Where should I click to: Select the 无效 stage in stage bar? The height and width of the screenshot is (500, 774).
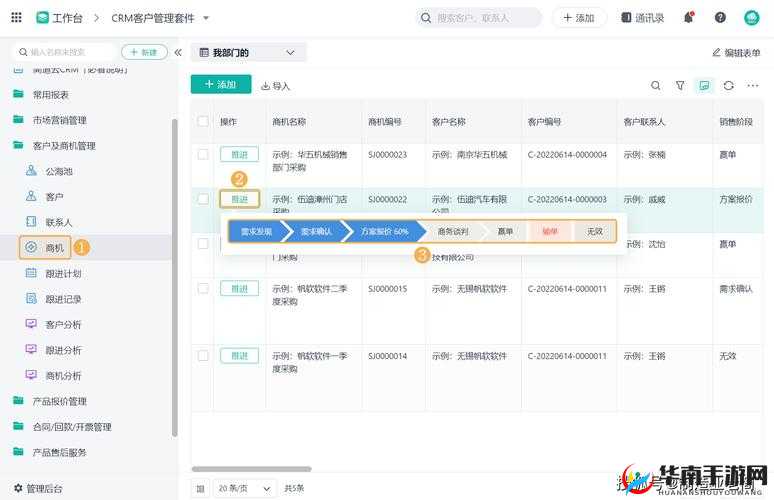pos(595,231)
